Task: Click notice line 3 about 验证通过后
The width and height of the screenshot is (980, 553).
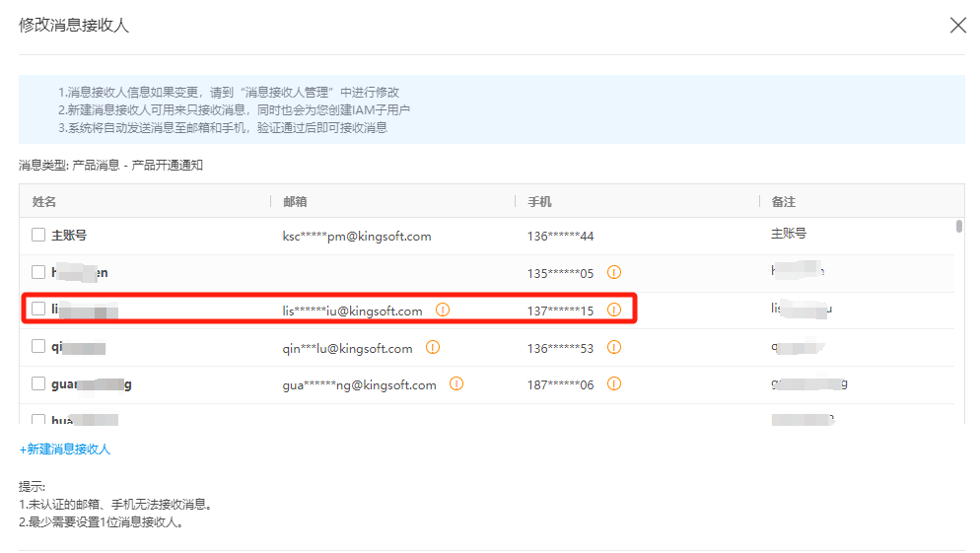Action: (223, 127)
